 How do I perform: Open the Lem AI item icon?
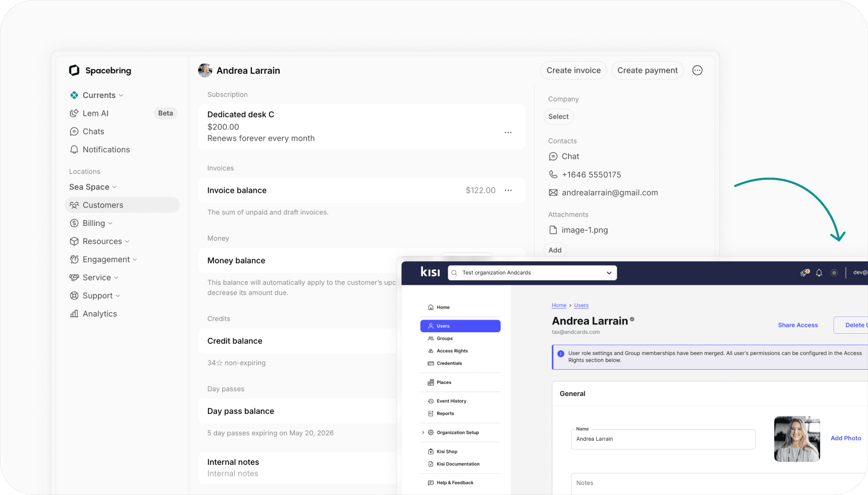click(x=74, y=113)
